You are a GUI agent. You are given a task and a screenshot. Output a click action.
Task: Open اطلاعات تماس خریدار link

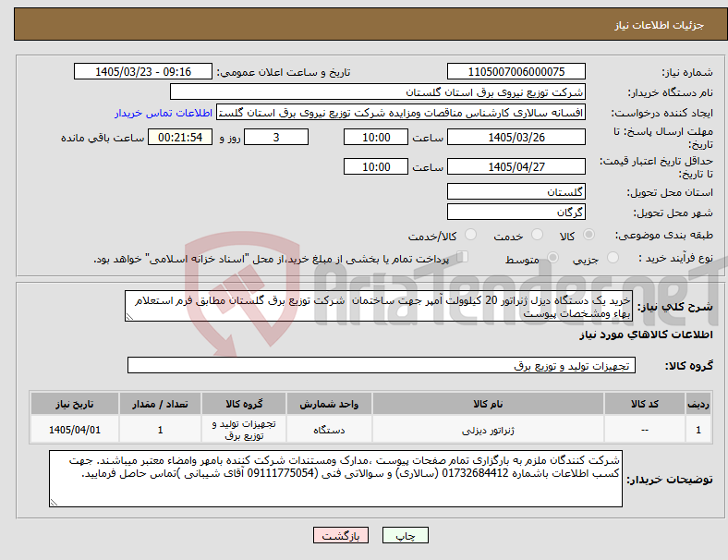pos(164,113)
